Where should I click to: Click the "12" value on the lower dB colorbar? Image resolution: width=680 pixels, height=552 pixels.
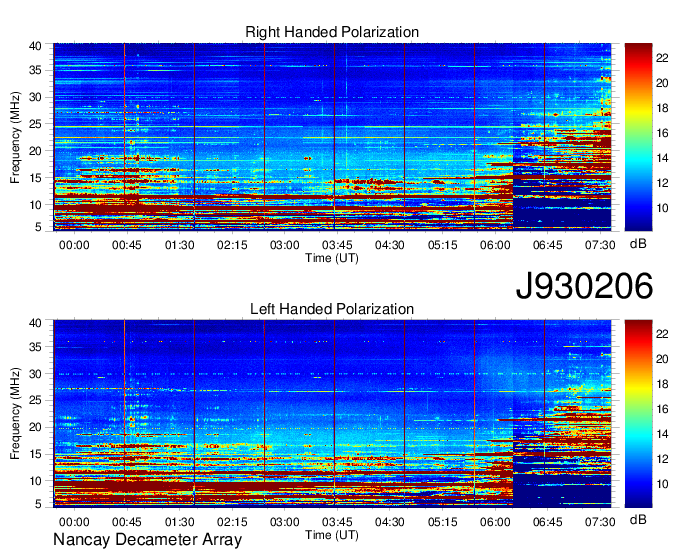[662, 459]
